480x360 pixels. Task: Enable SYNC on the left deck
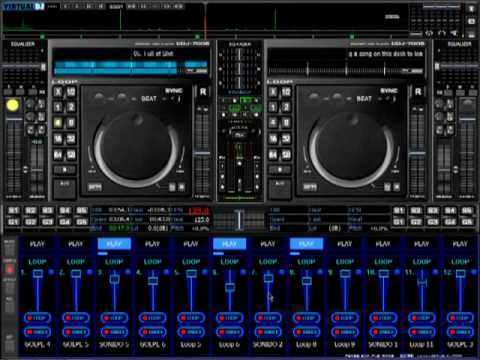(173, 91)
